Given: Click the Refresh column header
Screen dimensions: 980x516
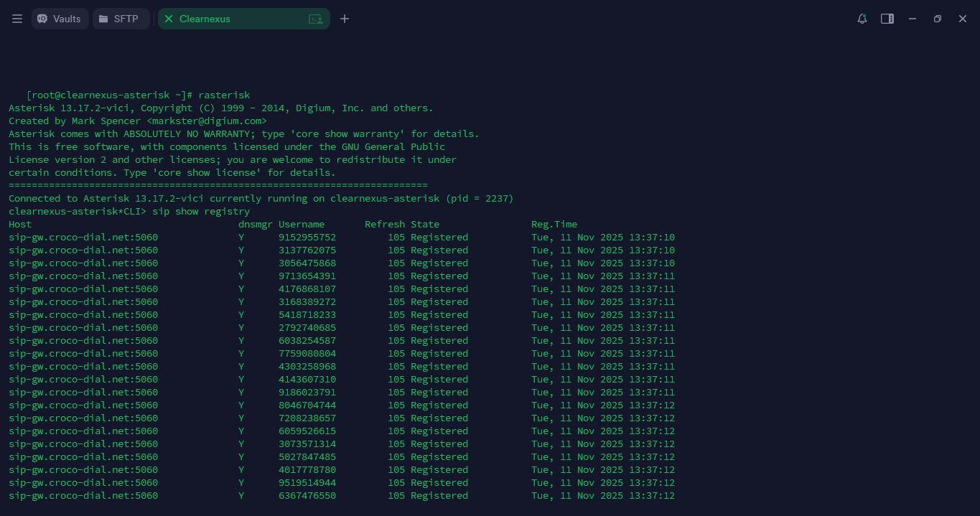Looking at the screenshot, I should click(x=384, y=224).
